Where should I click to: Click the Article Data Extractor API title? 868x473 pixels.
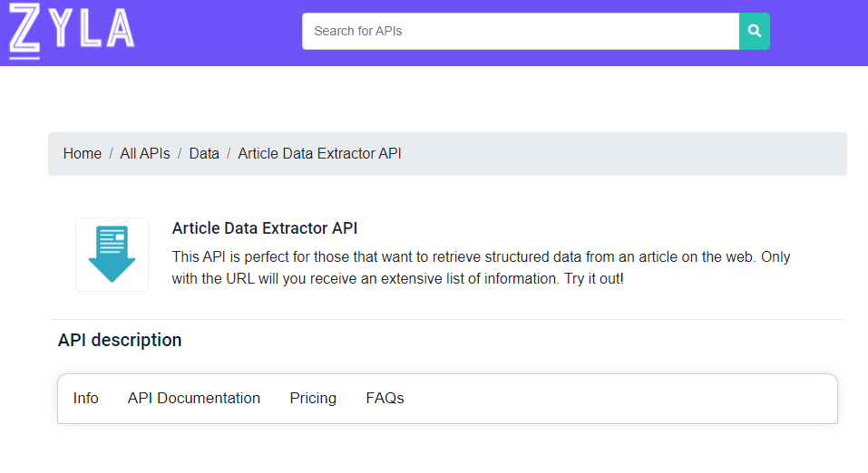tap(265, 228)
